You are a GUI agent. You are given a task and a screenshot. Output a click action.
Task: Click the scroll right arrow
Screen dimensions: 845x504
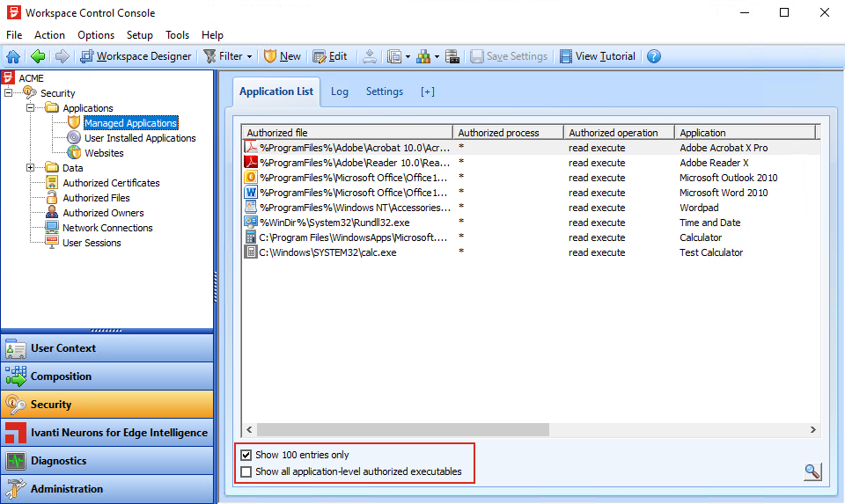(x=812, y=429)
